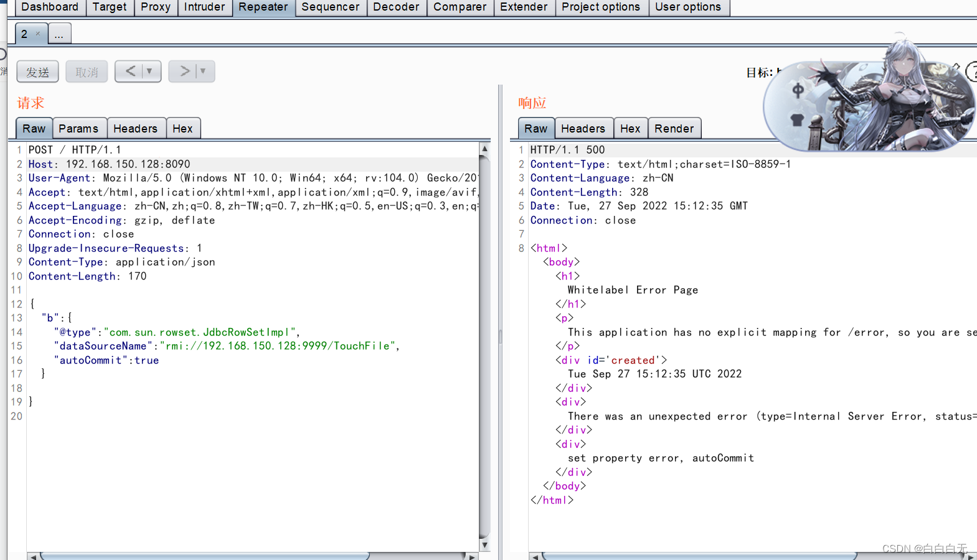Open the Dashboard tab
The width and height of the screenshot is (977, 560).
(50, 7)
